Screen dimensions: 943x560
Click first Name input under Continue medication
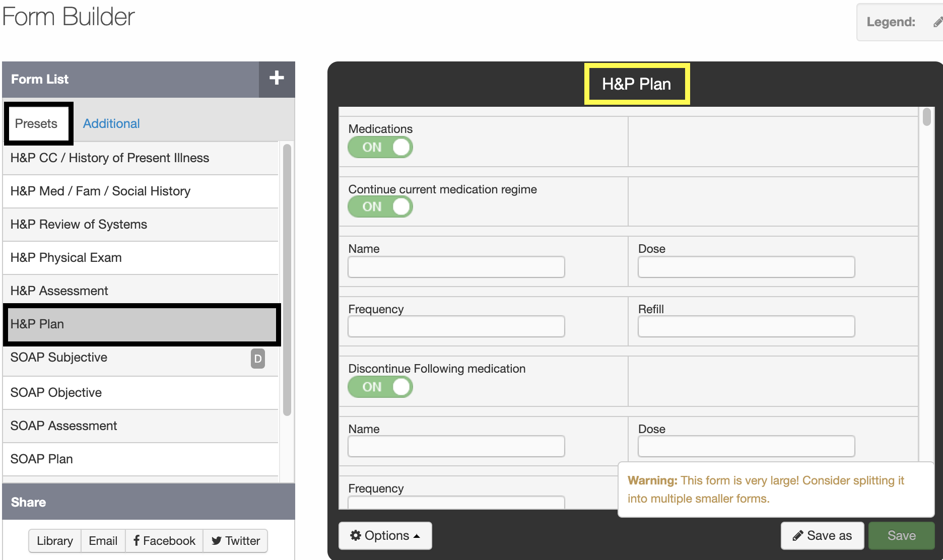point(456,267)
